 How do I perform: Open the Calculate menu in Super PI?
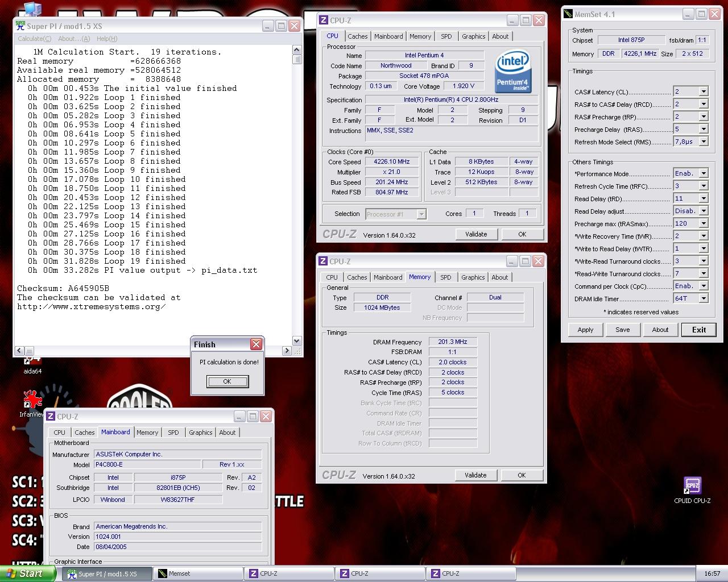34,39
